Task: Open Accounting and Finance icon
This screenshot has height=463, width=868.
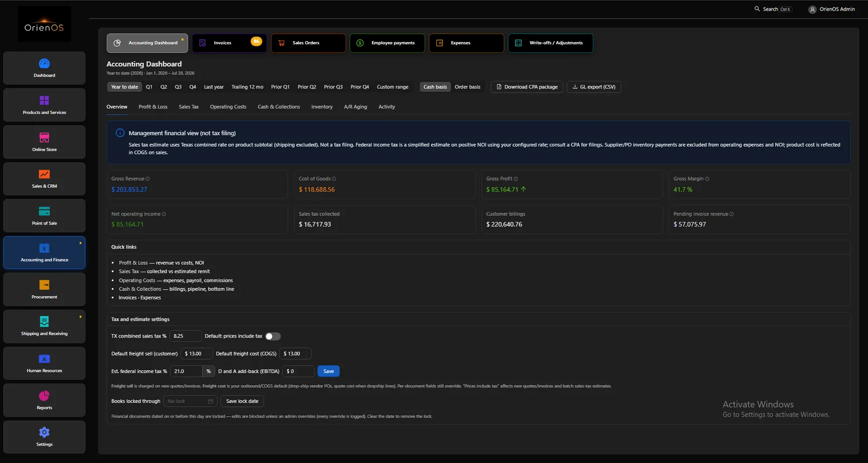Action: [44, 248]
